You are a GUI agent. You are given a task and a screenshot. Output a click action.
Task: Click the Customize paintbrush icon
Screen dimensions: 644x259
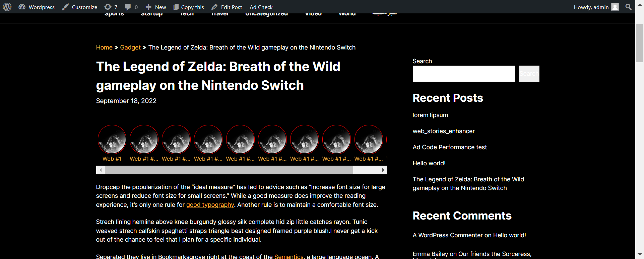(65, 7)
